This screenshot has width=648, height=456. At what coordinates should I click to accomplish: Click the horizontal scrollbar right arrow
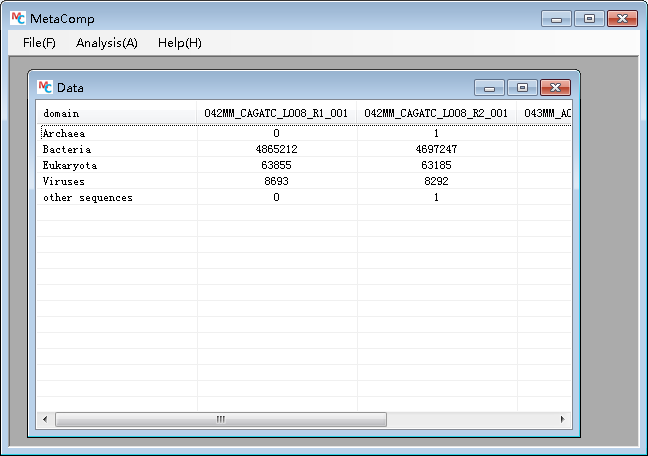562,419
